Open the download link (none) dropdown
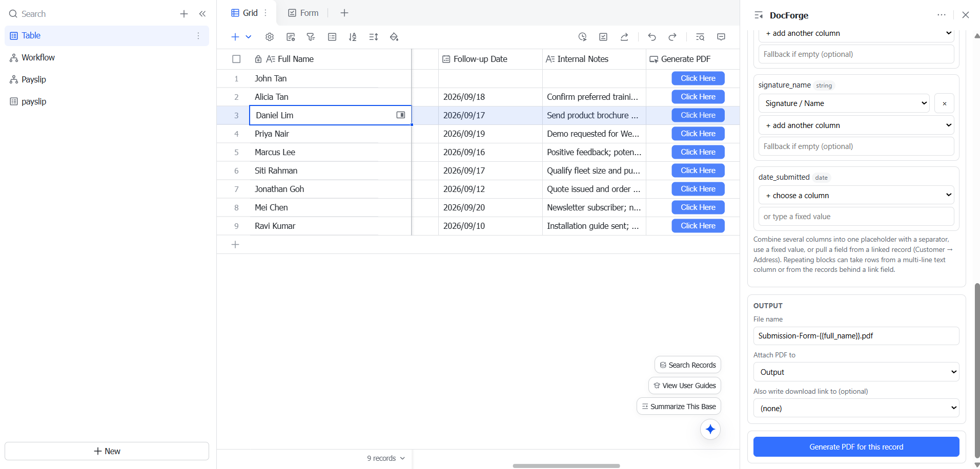This screenshot has height=469, width=980. pos(856,408)
